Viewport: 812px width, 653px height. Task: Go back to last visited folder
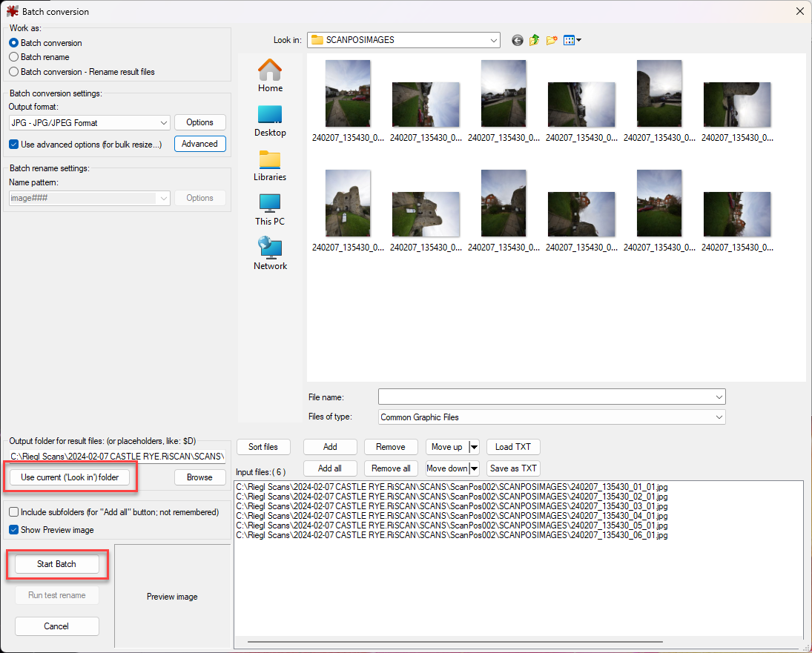[x=518, y=40]
